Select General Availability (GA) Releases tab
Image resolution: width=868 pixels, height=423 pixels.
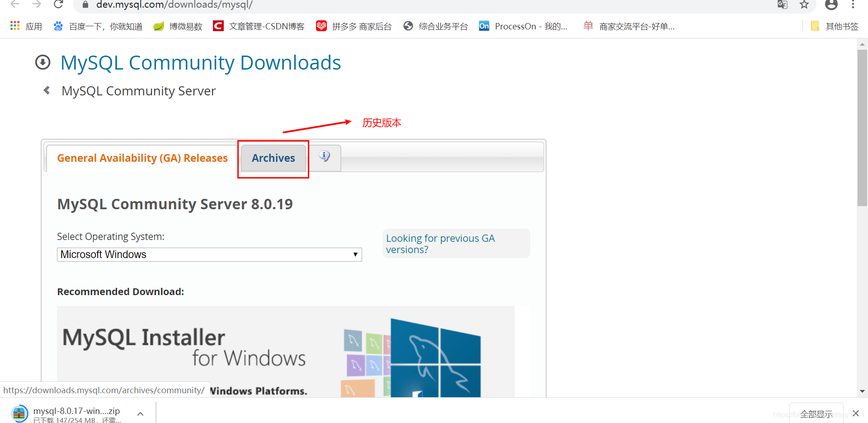[x=142, y=158]
